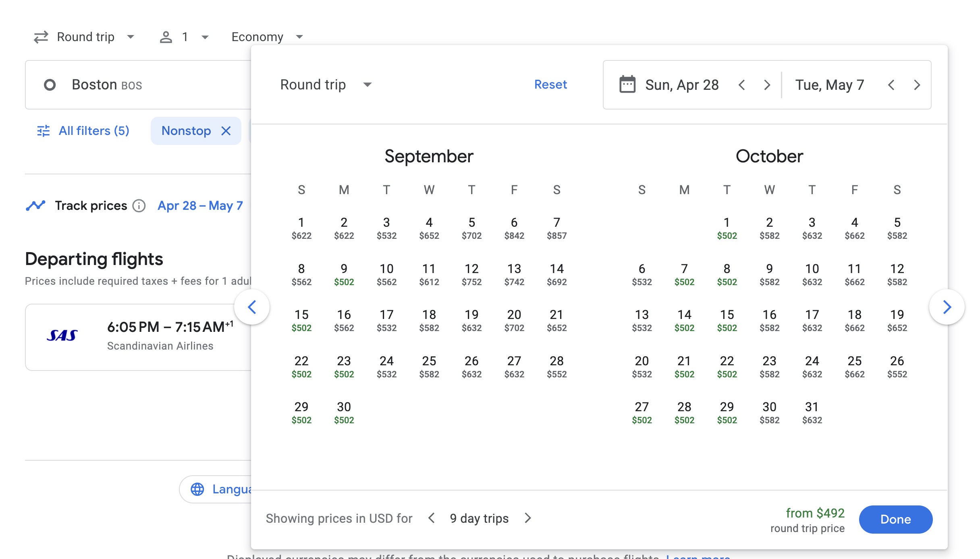
Task: Remove the Nonstop filter
Action: 226,130
